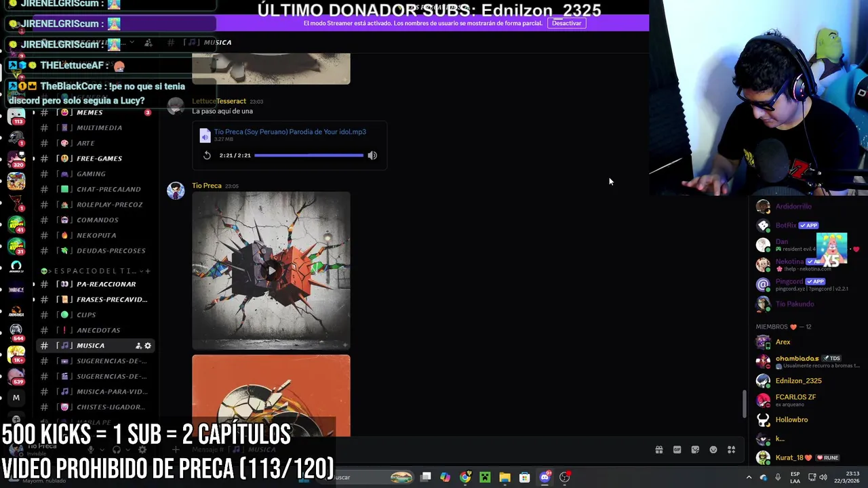Viewport: 868px width, 488px height.
Task: Open server icon with 31 badge
Action: click(x=16, y=245)
